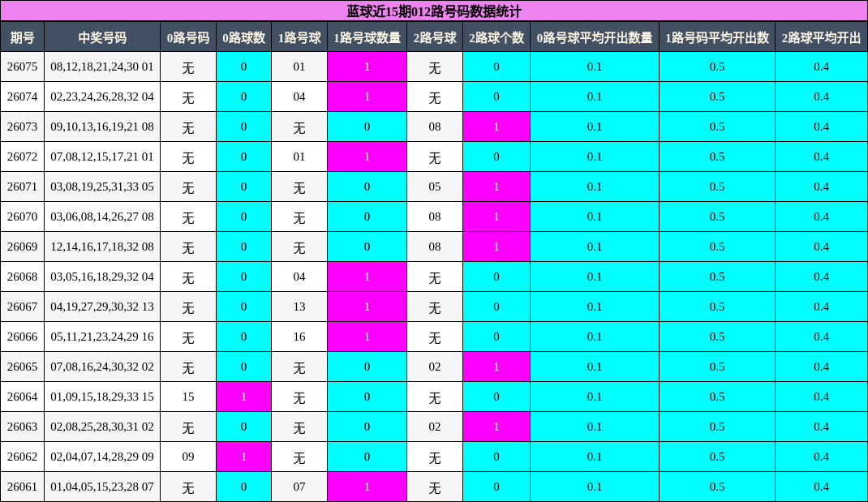This screenshot has height=502, width=868.
Task: Click the 2路球平均开出 column header
Action: click(822, 37)
